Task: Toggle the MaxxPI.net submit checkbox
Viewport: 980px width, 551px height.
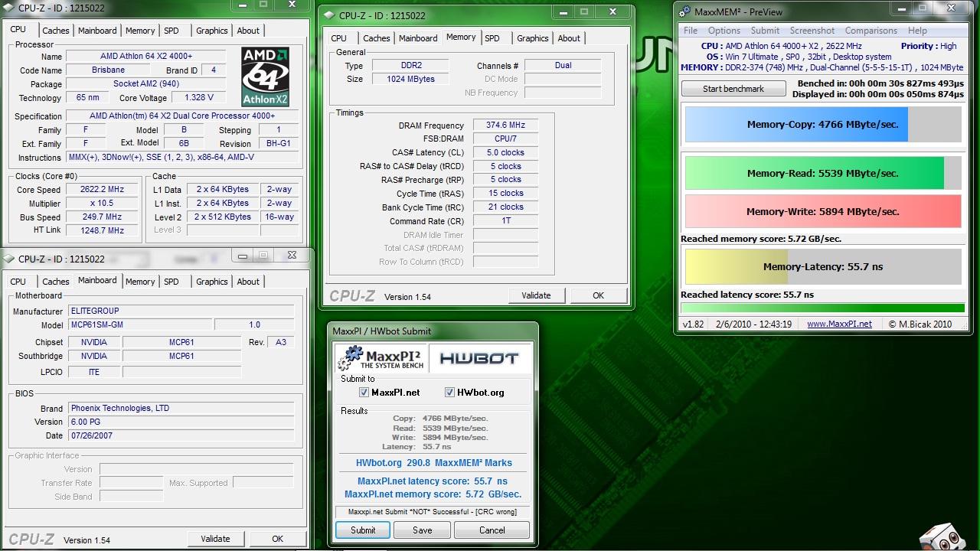Action: (364, 393)
